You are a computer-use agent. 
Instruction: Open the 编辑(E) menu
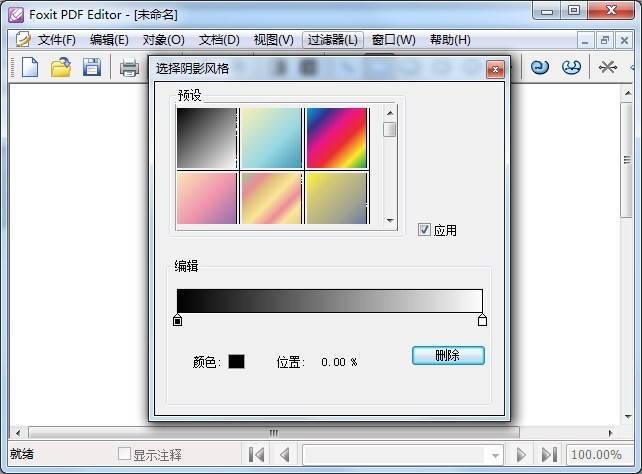109,40
